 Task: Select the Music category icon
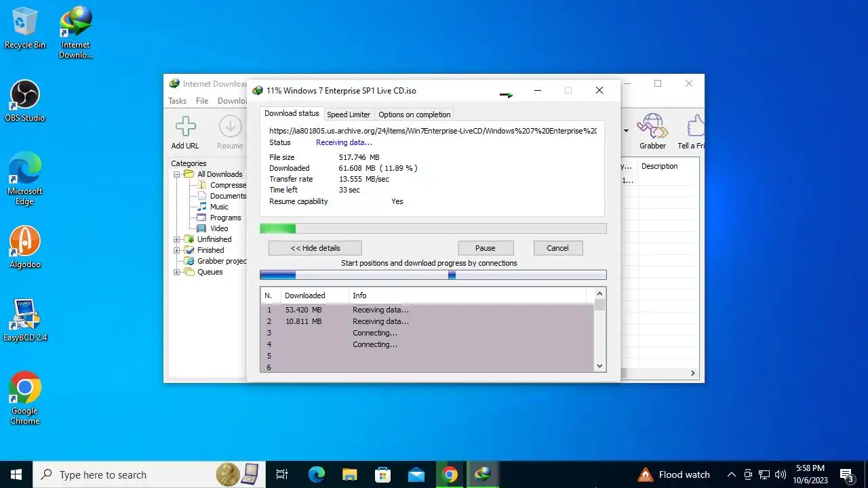[202, 207]
